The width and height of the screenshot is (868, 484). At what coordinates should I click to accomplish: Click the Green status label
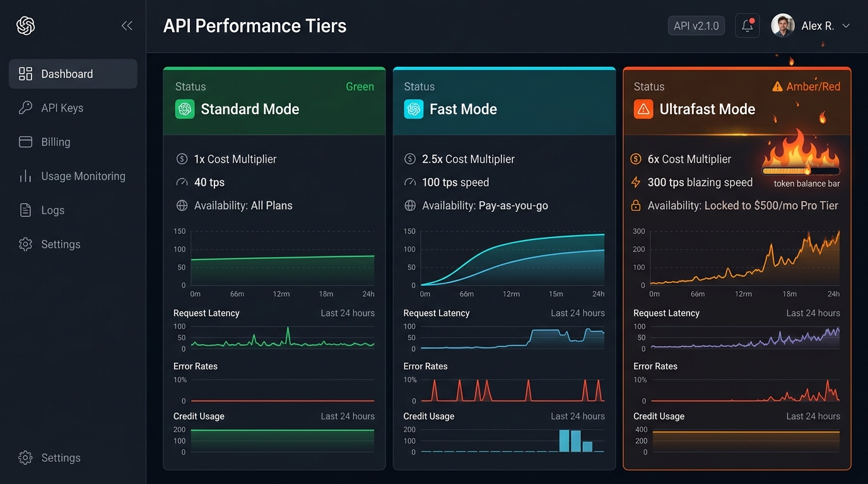360,86
